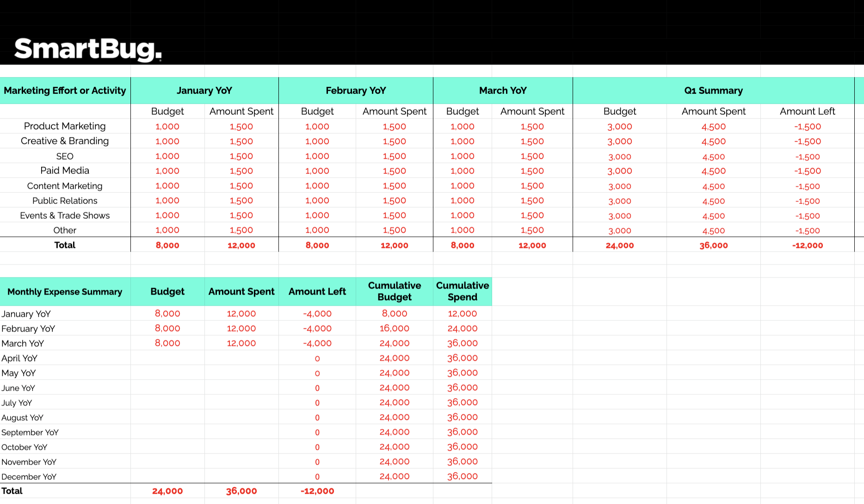Screen dimensions: 864x504
Task: Click the Creative & Branding row label
Action: 65,141
